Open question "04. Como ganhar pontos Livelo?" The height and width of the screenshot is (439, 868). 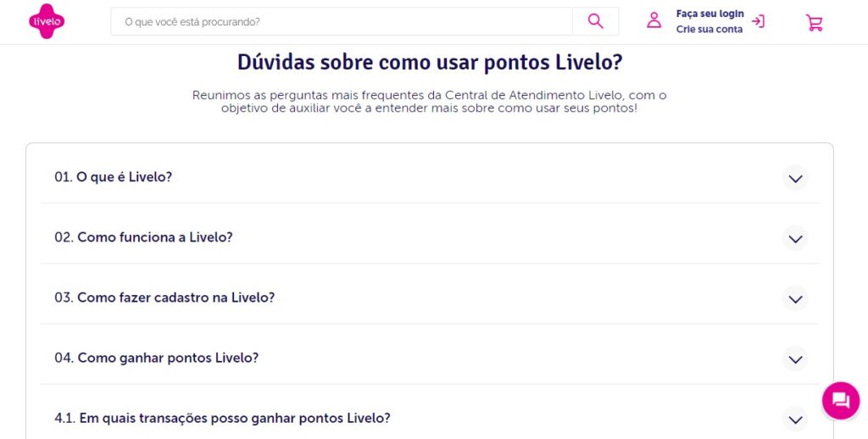pos(157,358)
